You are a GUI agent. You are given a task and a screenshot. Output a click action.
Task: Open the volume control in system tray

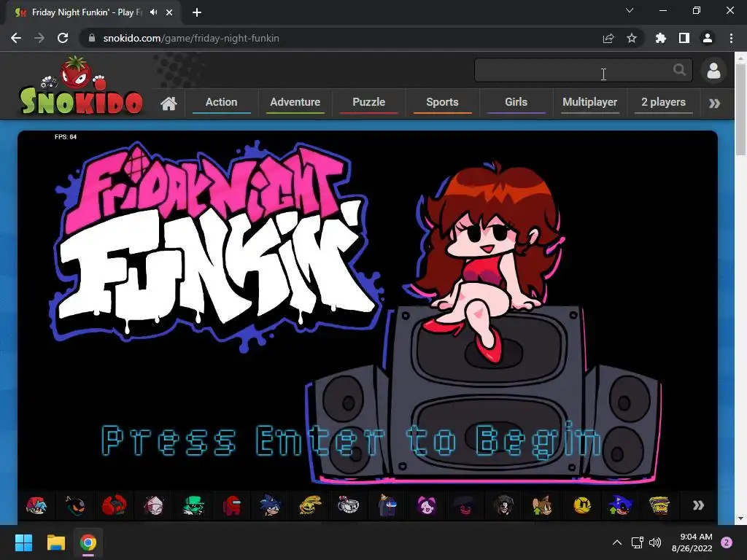tap(656, 542)
